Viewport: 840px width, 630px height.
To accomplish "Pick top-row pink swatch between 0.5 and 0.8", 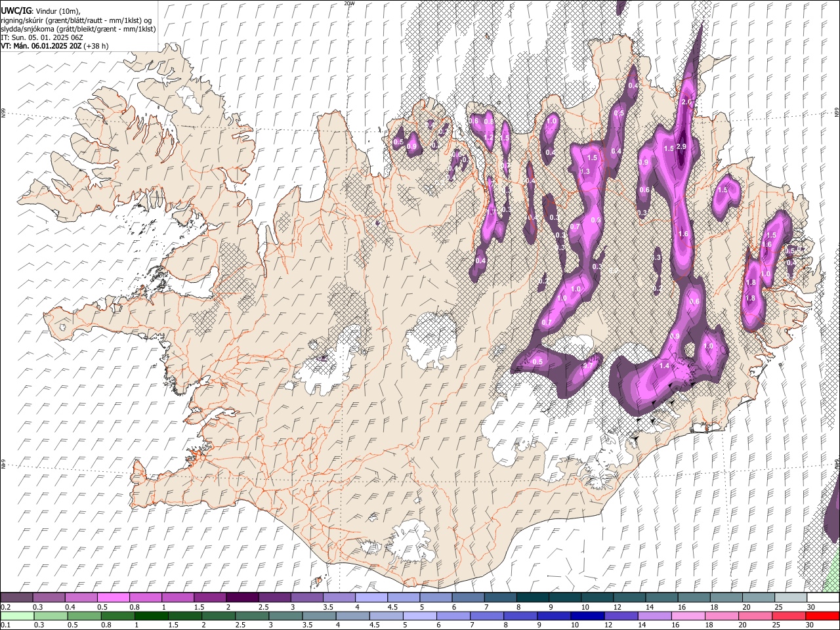I will pos(113,597).
